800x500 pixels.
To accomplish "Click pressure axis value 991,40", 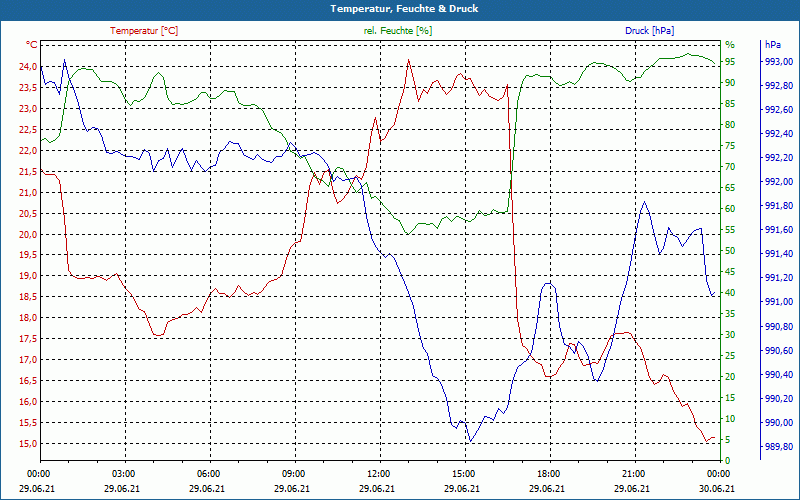I will pyautogui.click(x=779, y=254).
